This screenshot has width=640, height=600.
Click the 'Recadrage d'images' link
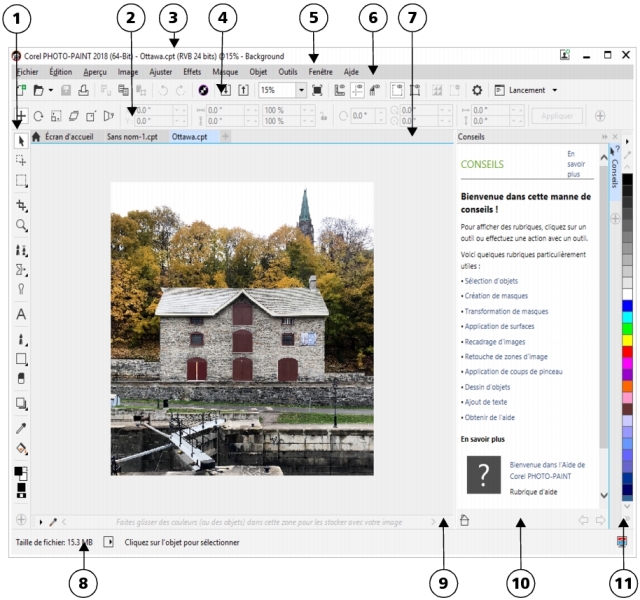(494, 341)
